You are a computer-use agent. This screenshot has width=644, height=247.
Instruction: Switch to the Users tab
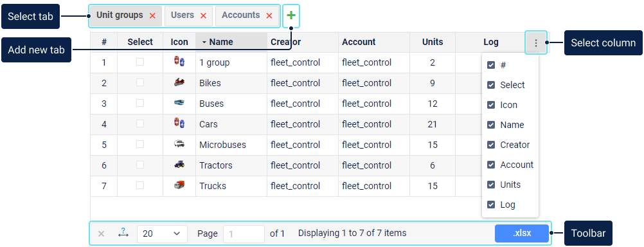click(183, 15)
